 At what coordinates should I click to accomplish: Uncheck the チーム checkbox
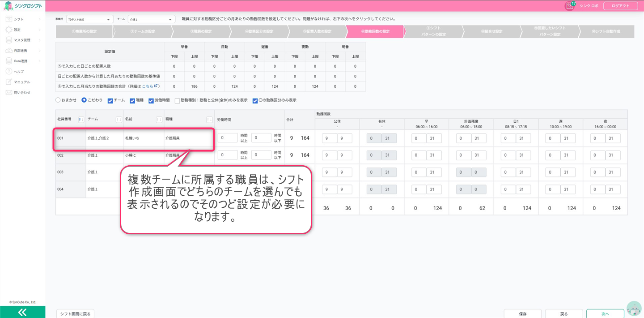click(x=110, y=101)
